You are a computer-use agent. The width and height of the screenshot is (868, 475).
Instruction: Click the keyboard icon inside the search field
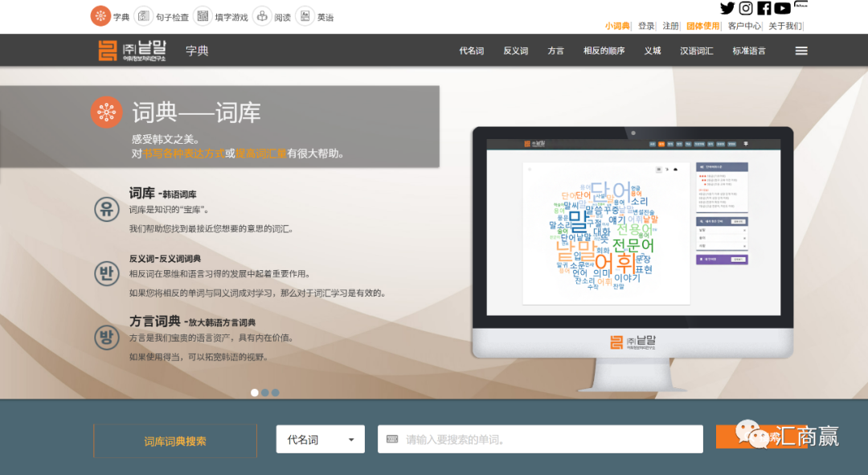(393, 439)
